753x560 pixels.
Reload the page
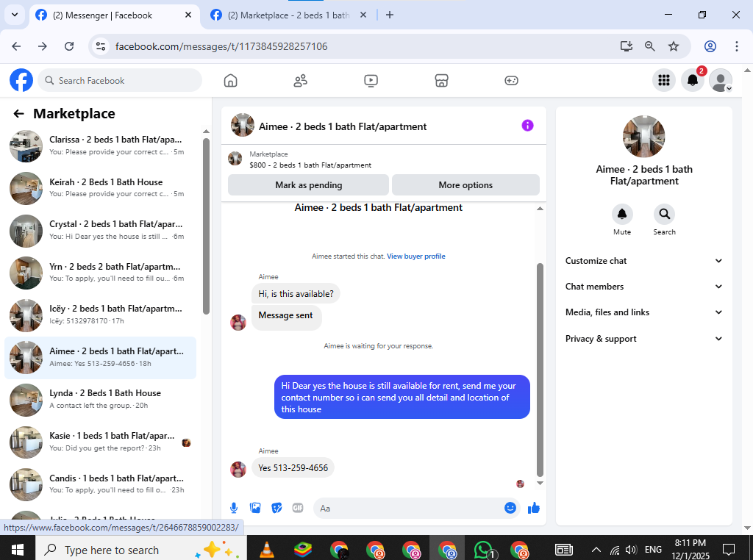pyautogui.click(x=69, y=46)
